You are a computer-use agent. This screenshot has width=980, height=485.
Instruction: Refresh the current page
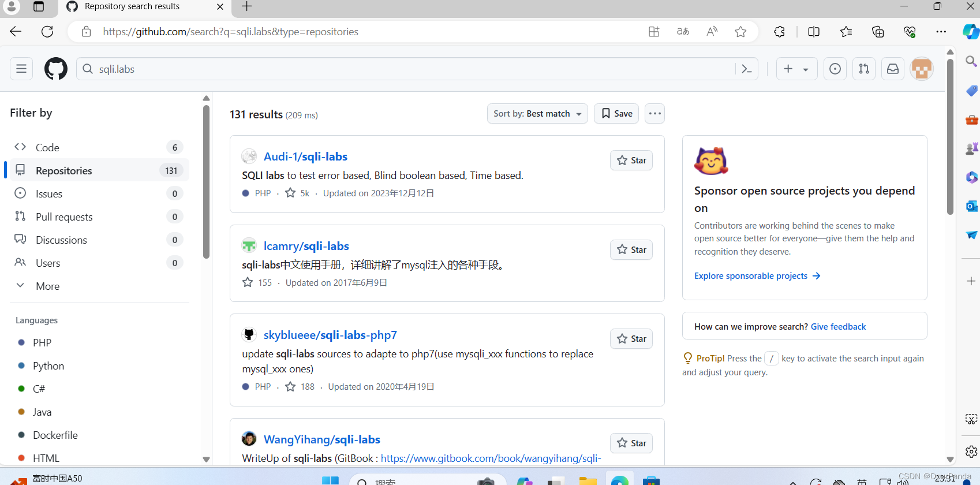pyautogui.click(x=47, y=32)
